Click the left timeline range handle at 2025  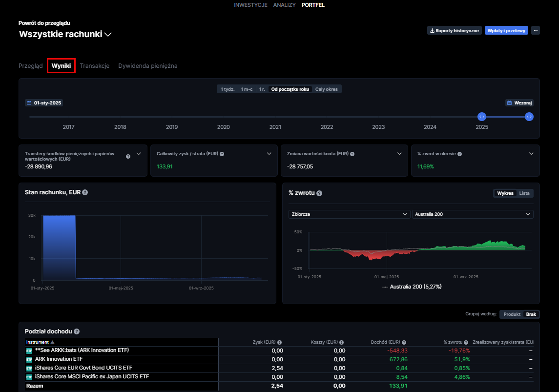coord(481,117)
